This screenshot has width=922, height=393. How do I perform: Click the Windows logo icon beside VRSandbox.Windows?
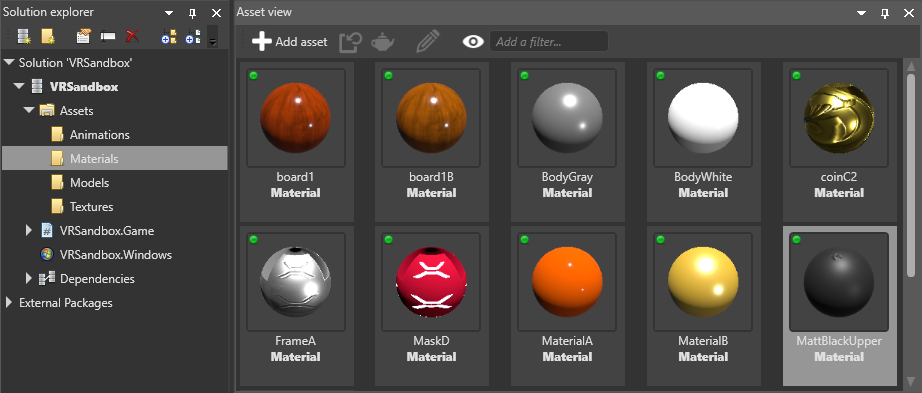[46, 255]
